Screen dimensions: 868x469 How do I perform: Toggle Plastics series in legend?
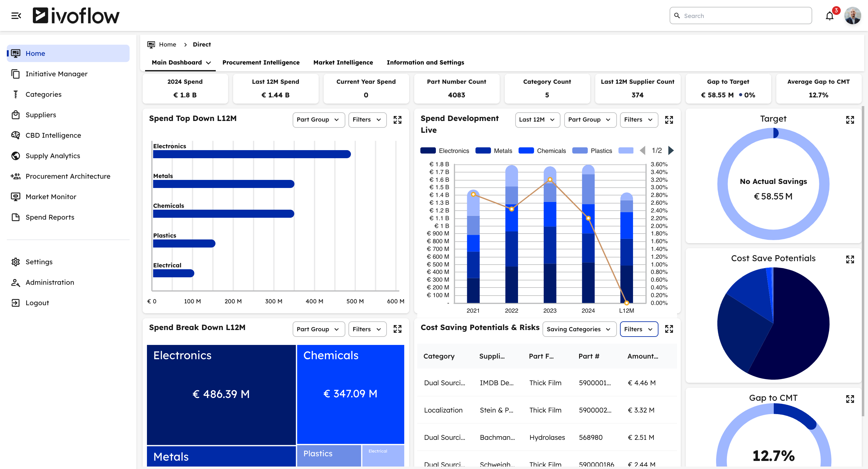pyautogui.click(x=592, y=151)
